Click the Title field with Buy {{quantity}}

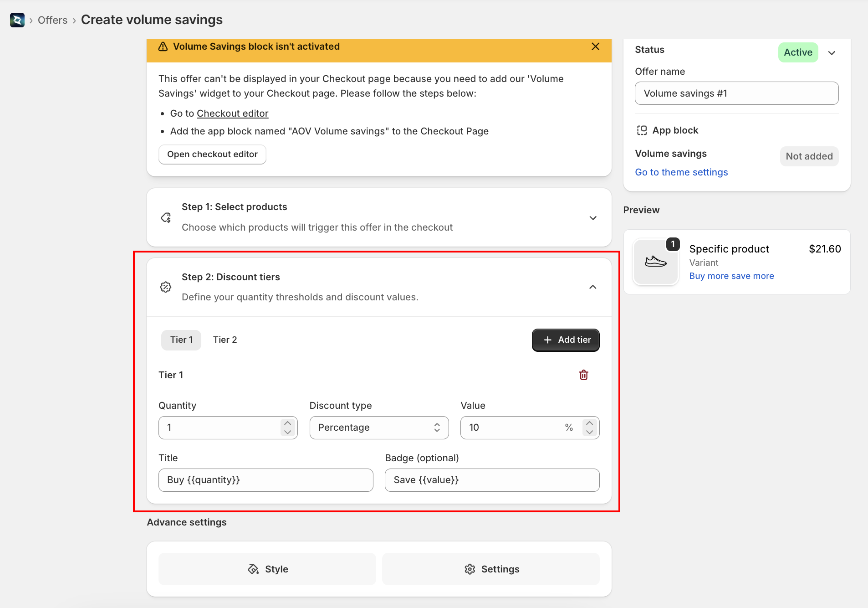point(266,480)
